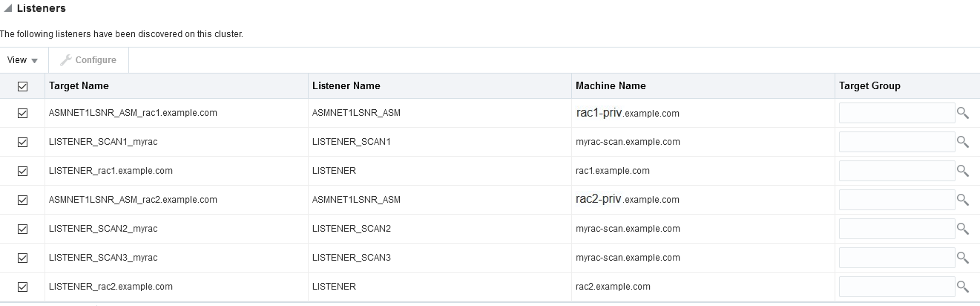
Task: Search target group for LISTENER_rac2.example.com row
Action: click(963, 287)
